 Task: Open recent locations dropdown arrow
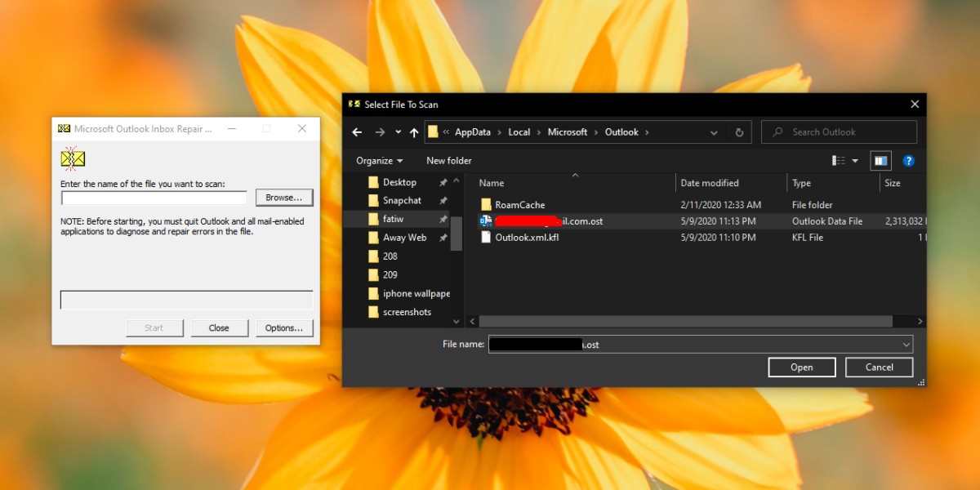pyautogui.click(x=398, y=132)
